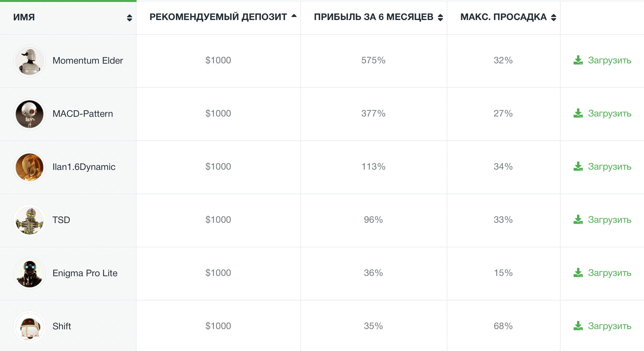Click the Ilan1.6Dynamic robot avatar
Viewport: 644px width, 351px height.
(x=29, y=167)
